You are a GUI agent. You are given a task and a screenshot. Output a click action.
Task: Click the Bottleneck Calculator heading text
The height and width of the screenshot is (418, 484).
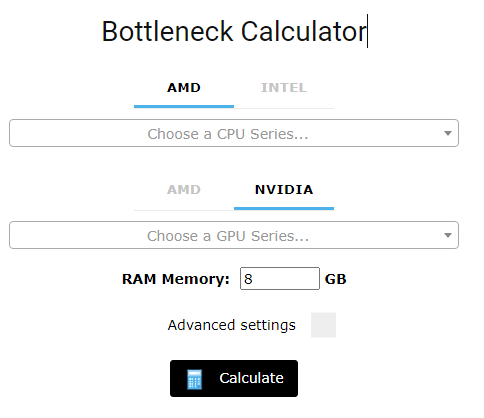tap(234, 32)
